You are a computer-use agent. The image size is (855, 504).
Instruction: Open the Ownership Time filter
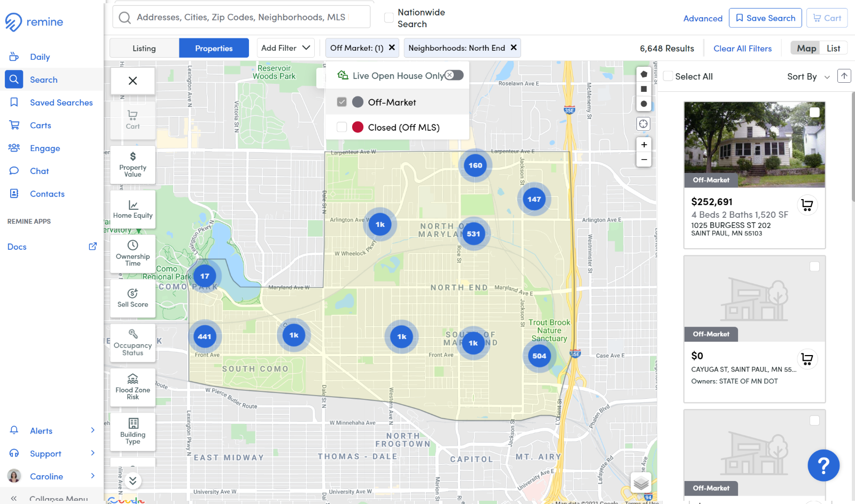click(x=133, y=253)
